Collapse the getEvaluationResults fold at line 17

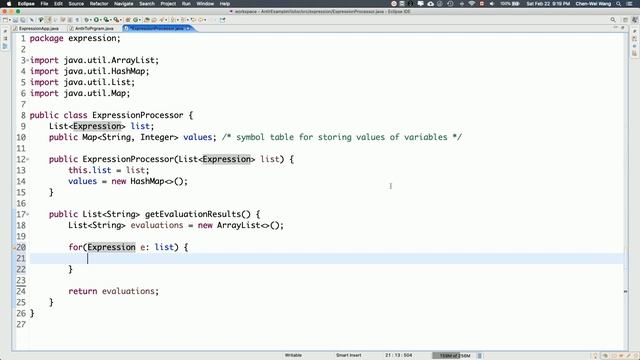[28, 215]
